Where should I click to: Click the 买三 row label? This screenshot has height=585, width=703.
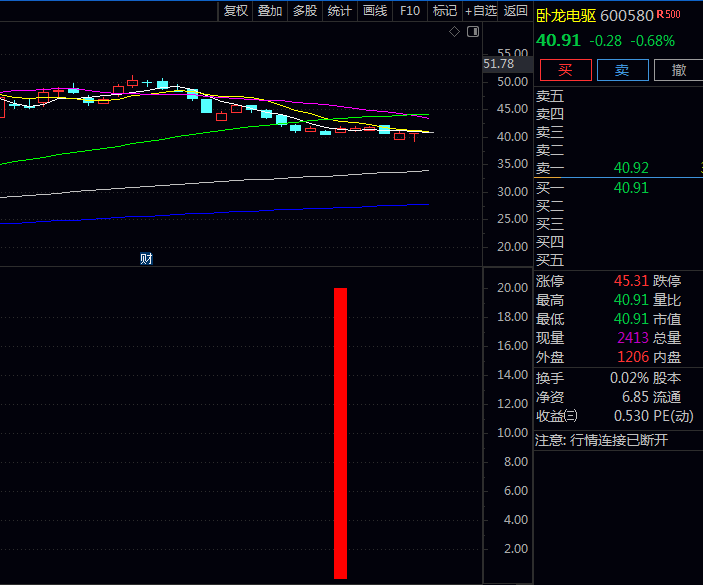point(550,224)
